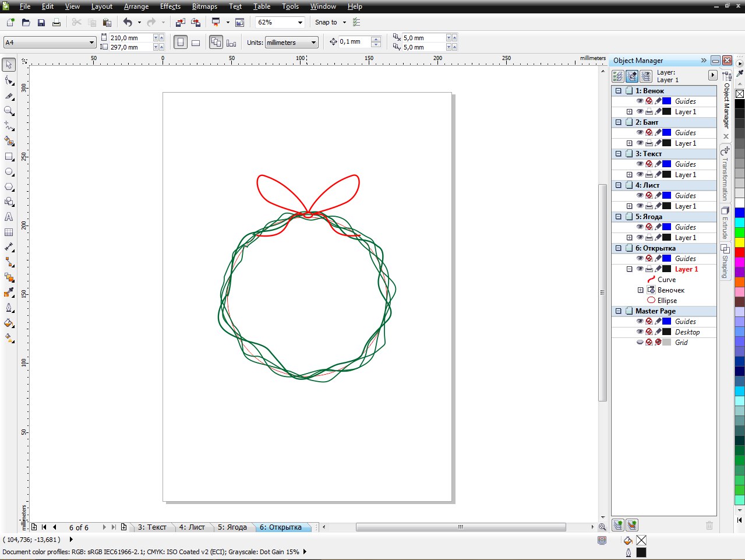This screenshot has width=745, height=560.
Task: Toggle eye icon for Guides under 1: Венок
Action: [640, 101]
